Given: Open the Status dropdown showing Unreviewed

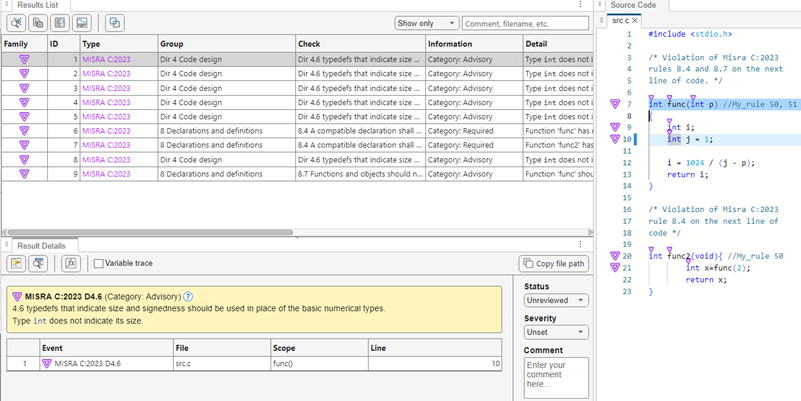Looking at the screenshot, I should (x=556, y=300).
